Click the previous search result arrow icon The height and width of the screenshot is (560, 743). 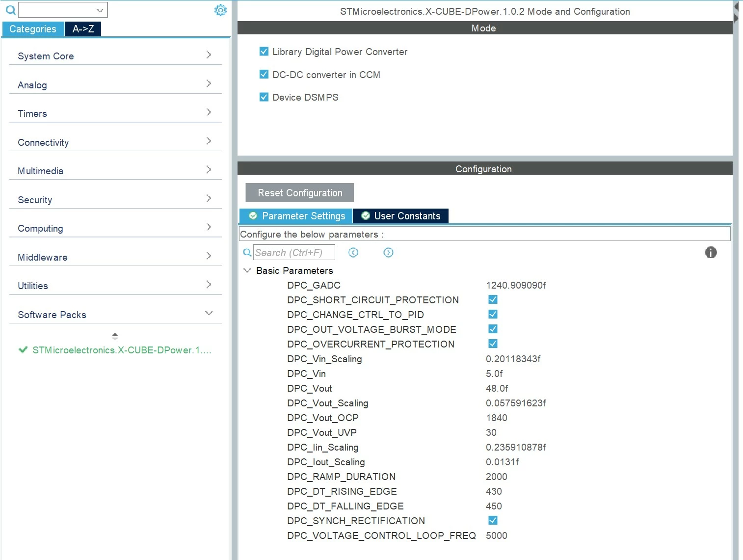point(353,252)
